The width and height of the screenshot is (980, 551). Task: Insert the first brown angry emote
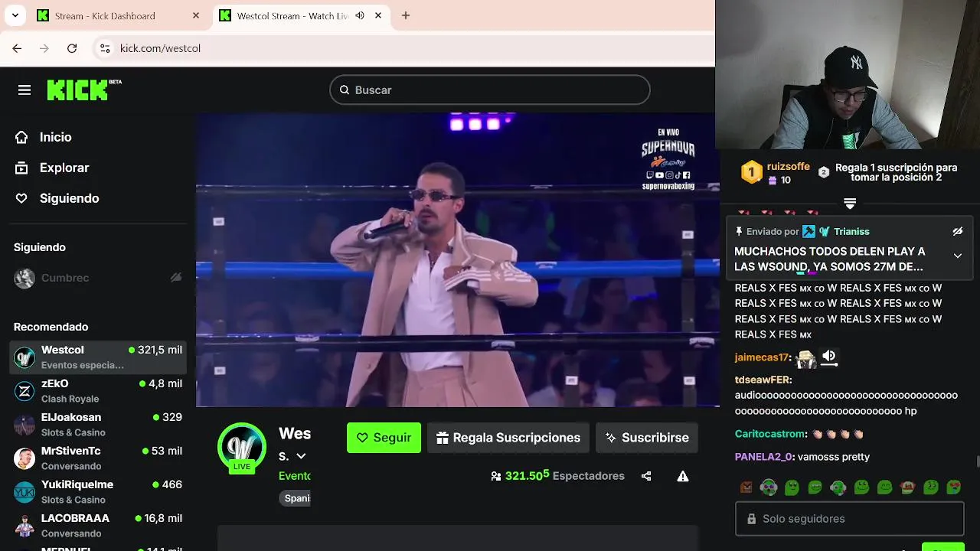click(746, 487)
